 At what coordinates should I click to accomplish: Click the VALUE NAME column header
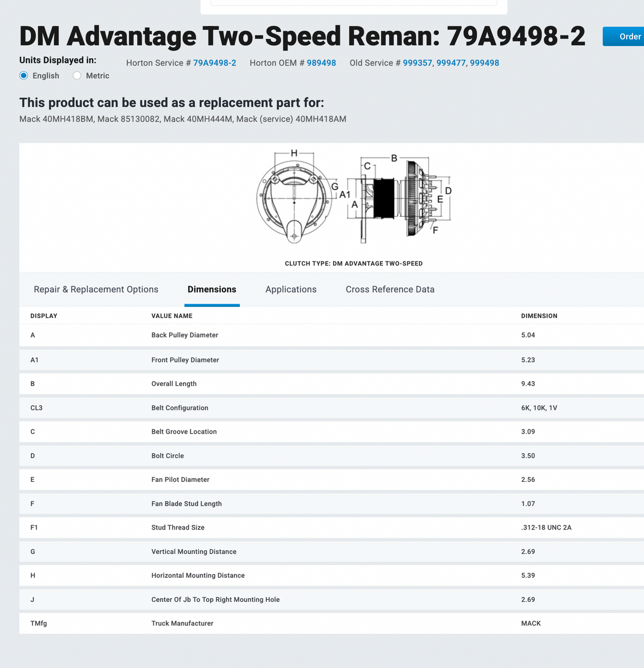point(172,316)
